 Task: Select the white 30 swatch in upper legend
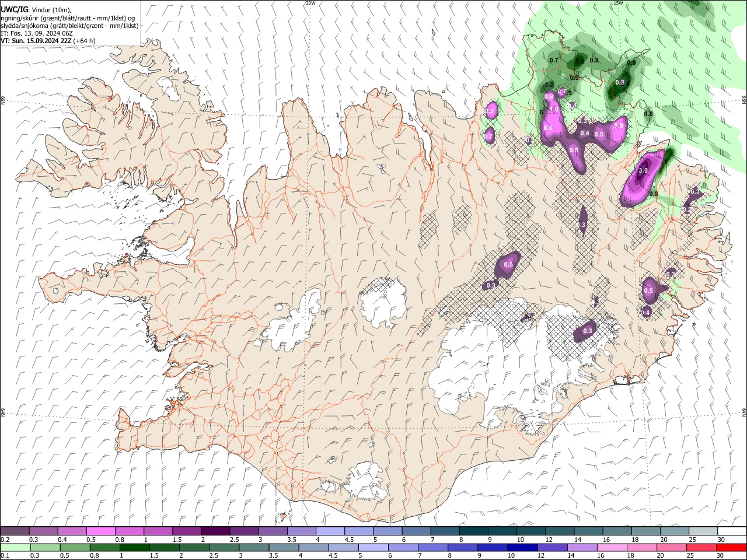click(731, 531)
